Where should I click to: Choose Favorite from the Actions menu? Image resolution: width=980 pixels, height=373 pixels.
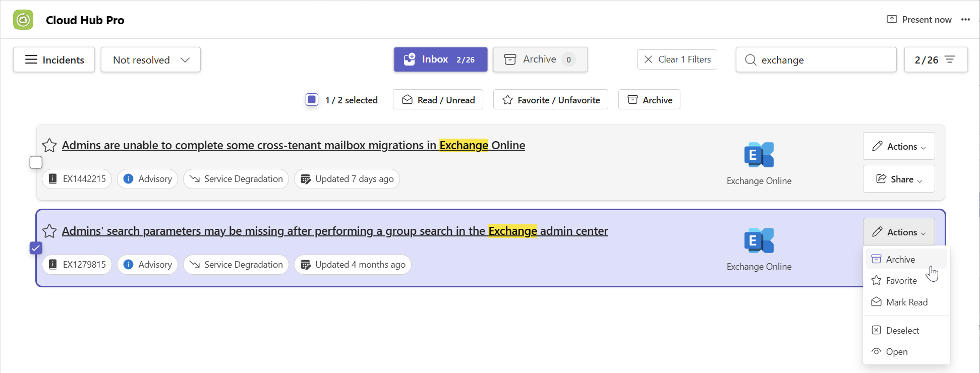point(906,281)
